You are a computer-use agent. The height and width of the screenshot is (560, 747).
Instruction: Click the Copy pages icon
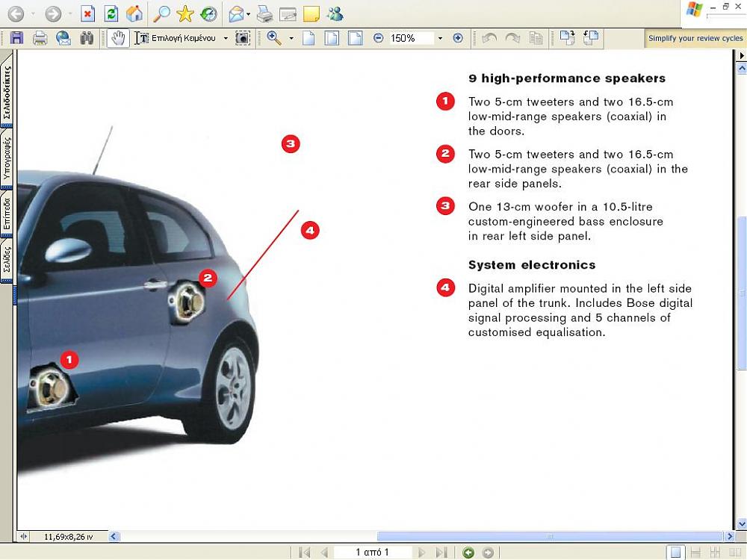(536, 38)
